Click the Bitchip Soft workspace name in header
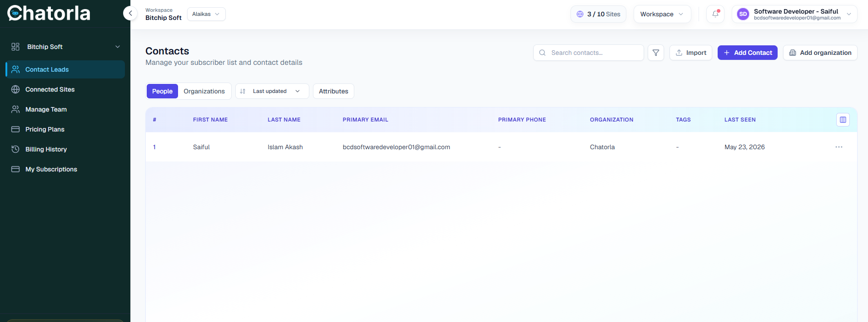 [x=164, y=18]
